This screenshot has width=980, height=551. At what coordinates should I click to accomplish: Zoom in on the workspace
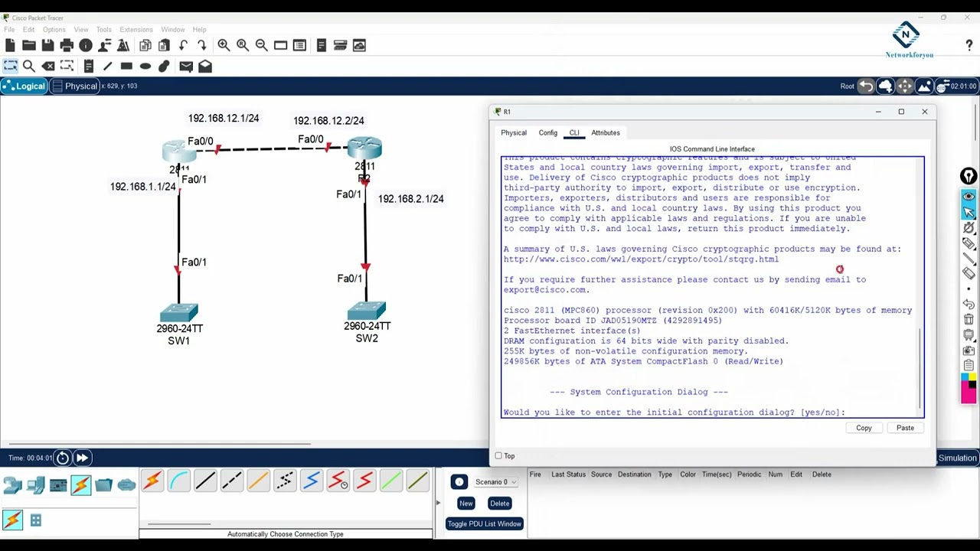224,46
